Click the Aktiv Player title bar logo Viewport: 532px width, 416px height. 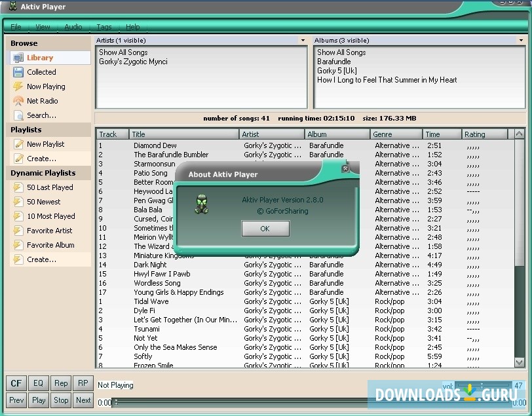tap(13, 6)
